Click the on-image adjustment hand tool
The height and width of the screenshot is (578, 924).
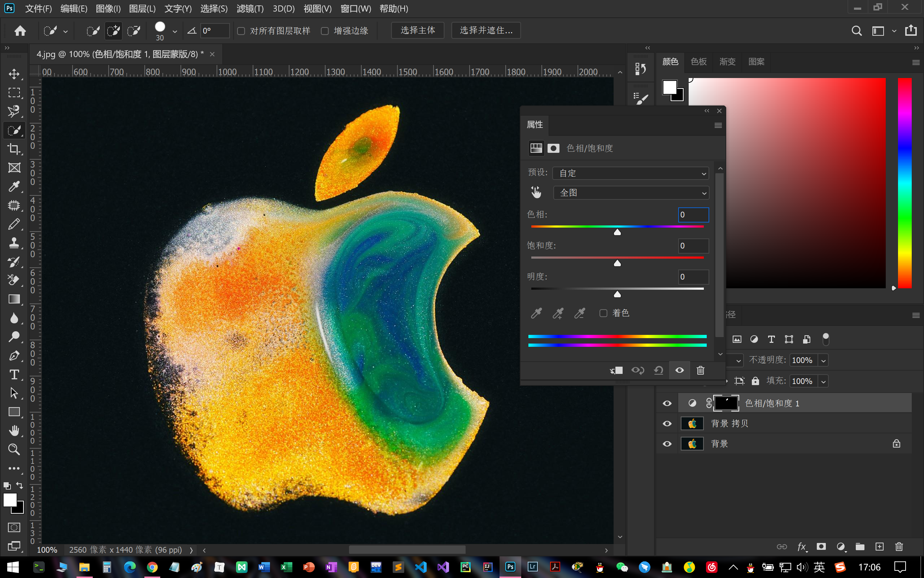536,192
